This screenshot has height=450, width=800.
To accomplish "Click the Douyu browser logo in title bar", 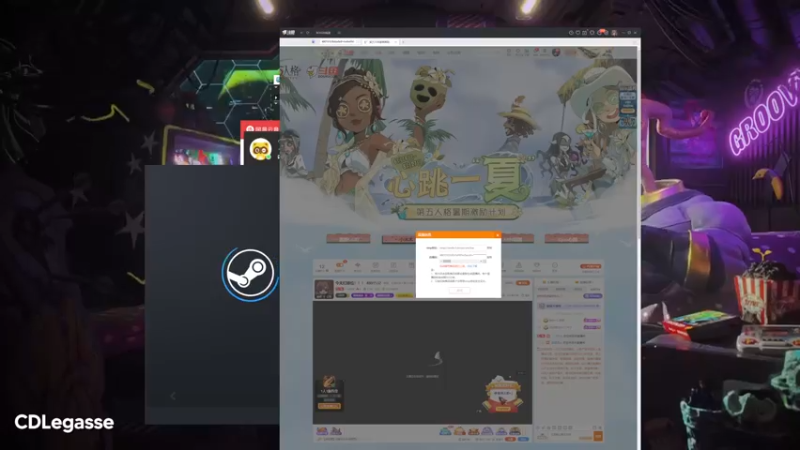I will click(288, 33).
